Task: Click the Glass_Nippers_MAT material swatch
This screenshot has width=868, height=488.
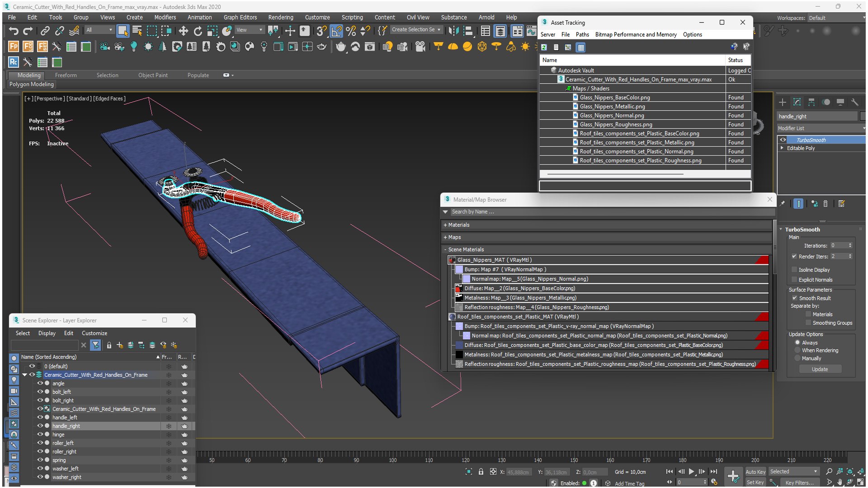Action: click(x=452, y=260)
